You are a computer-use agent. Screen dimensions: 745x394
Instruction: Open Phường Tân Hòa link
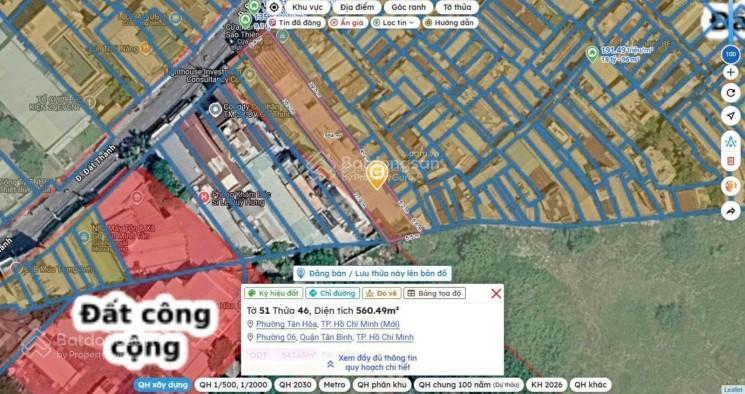click(287, 324)
